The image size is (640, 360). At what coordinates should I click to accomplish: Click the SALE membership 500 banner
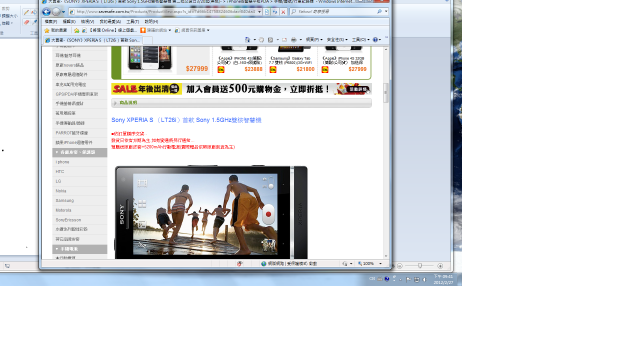coord(241,89)
